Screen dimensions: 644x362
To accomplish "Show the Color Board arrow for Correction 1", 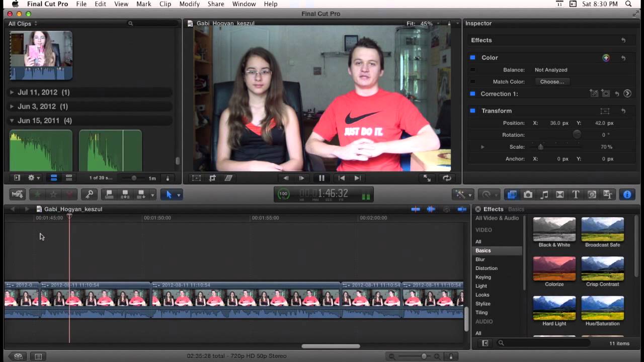I will [627, 94].
